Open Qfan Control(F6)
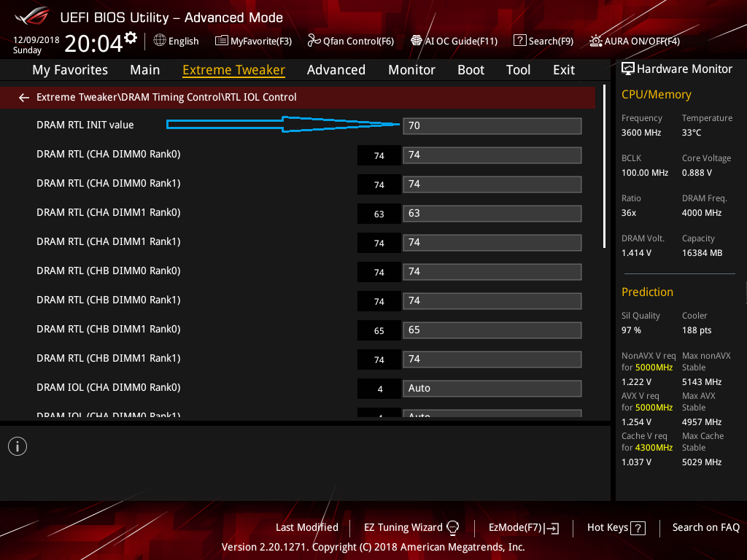 click(358, 42)
